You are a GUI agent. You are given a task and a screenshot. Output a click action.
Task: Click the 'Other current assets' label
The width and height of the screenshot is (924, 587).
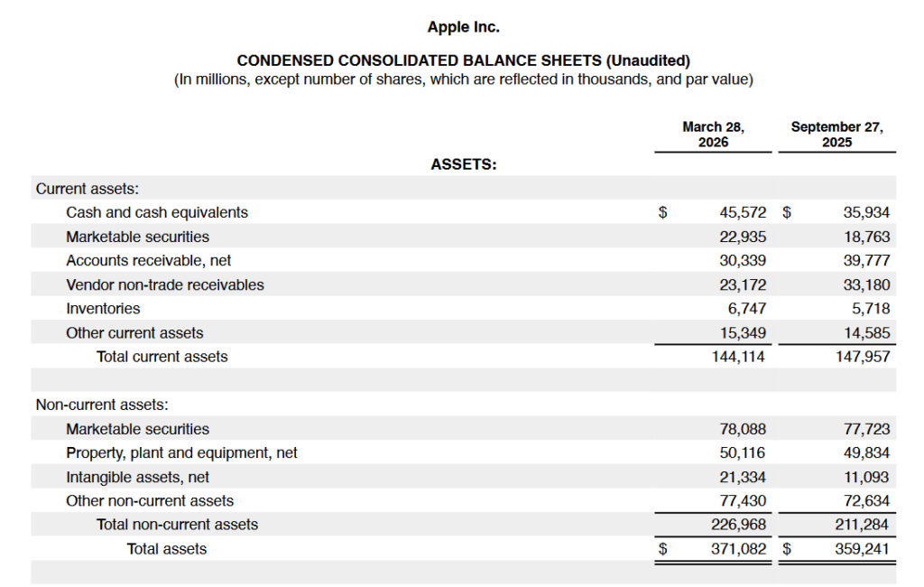tap(134, 332)
